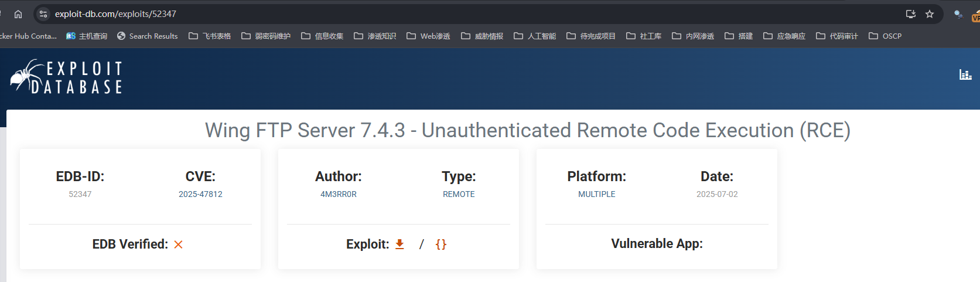Screen dimensions: 980x282
Task: Open the OSCP bookmark folder
Action: pos(885,36)
